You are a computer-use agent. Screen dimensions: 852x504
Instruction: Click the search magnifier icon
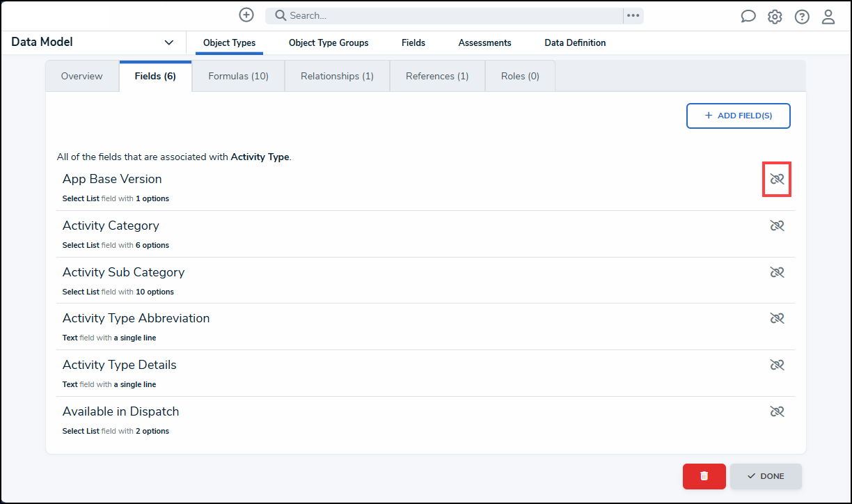pos(281,15)
